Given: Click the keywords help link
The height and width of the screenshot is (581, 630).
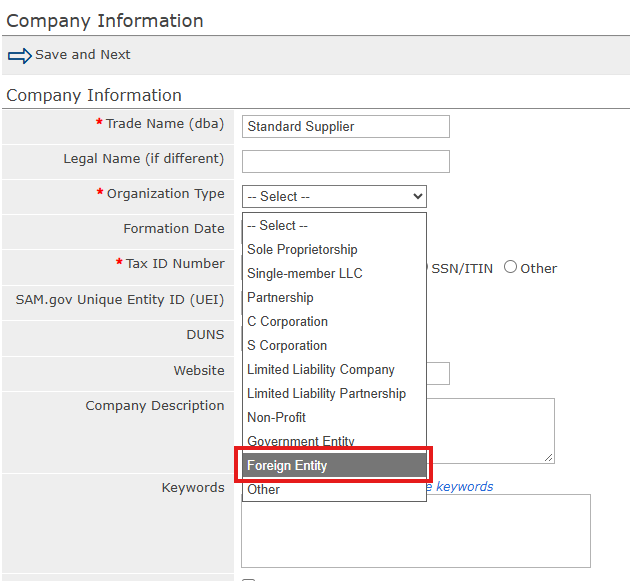Looking at the screenshot, I should click(460, 487).
